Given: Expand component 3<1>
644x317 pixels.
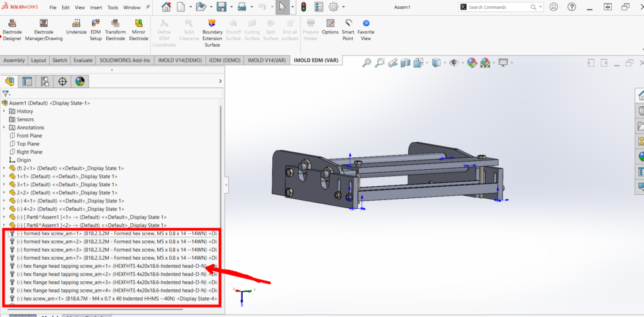Looking at the screenshot, I should 4,184.
